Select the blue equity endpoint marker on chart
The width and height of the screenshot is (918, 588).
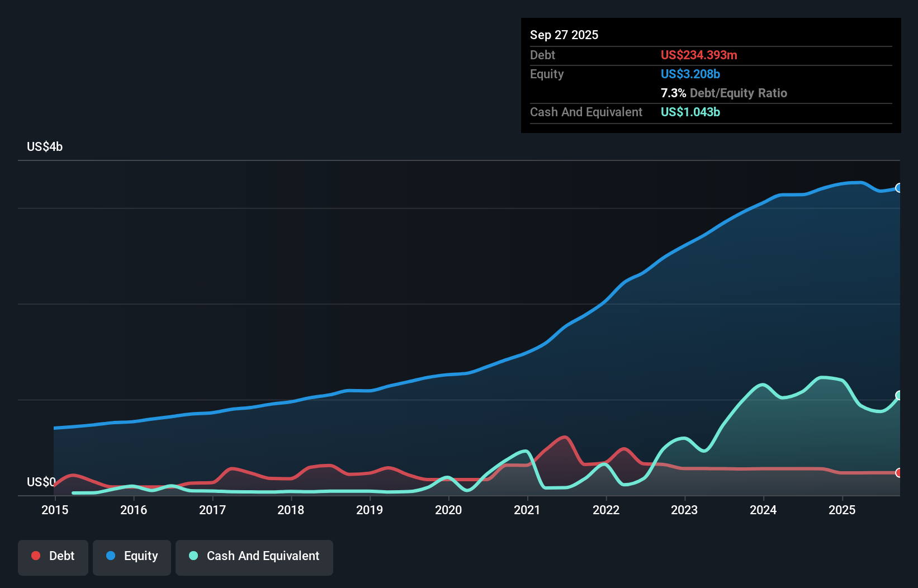click(899, 188)
